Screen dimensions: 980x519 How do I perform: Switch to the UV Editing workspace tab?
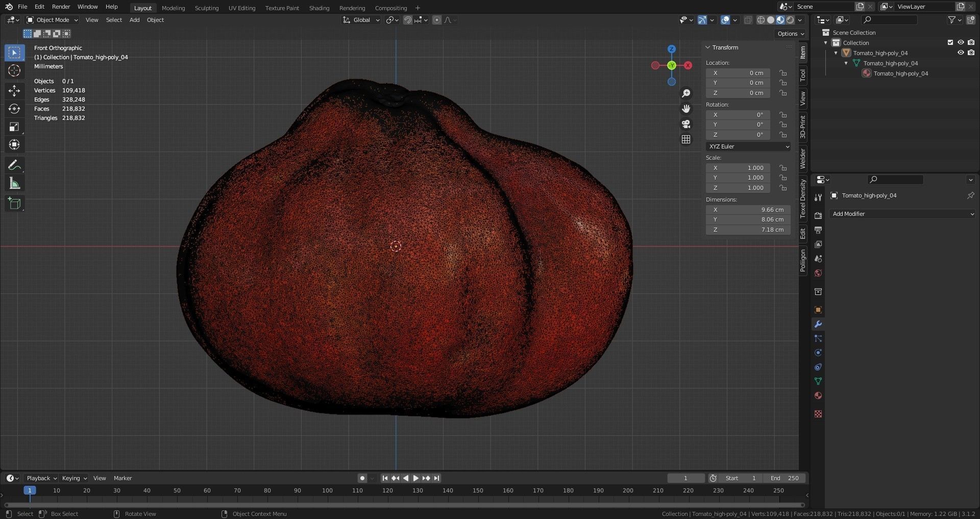tap(242, 8)
